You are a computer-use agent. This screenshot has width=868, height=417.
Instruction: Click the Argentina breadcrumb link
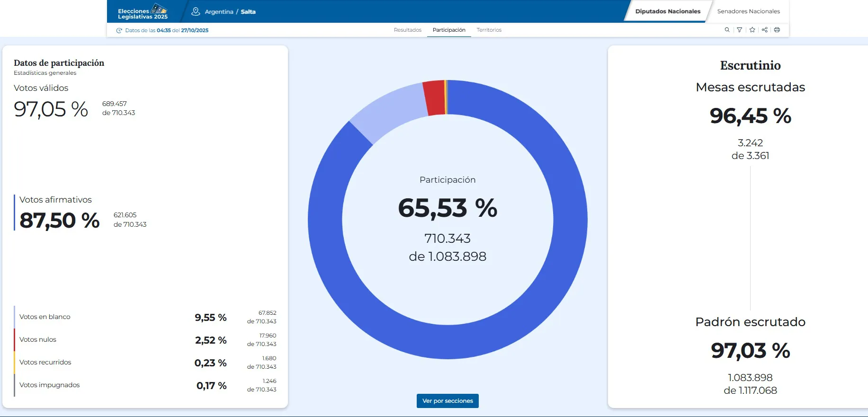pos(219,12)
